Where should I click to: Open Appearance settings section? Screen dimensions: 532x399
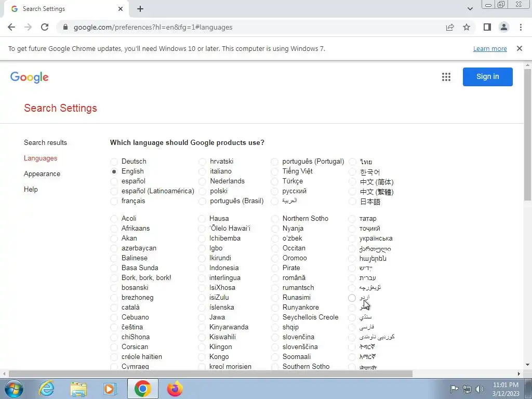point(42,174)
